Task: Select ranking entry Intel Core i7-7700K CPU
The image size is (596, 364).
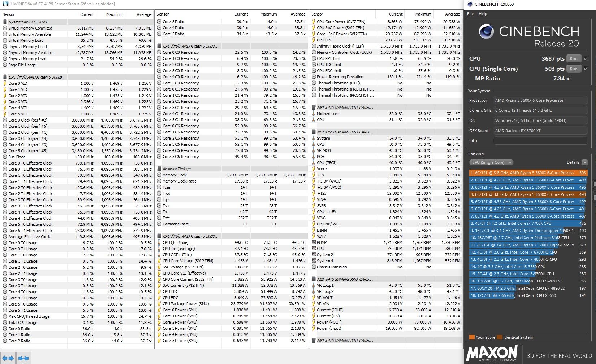Action: point(528,223)
